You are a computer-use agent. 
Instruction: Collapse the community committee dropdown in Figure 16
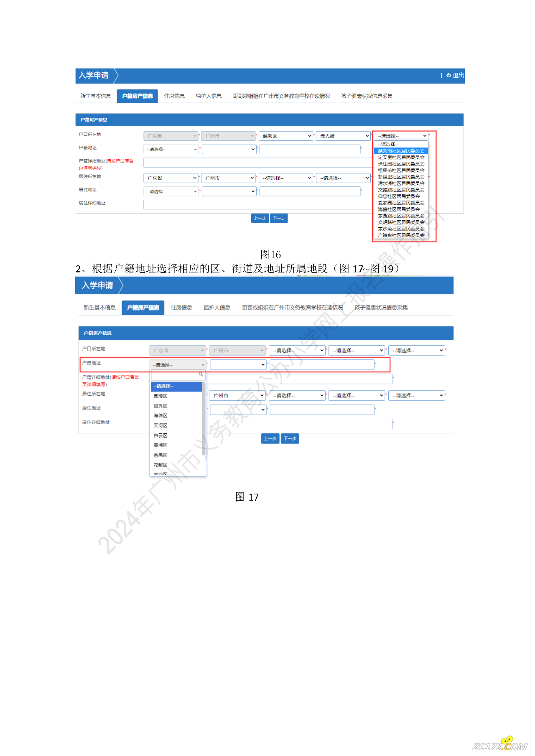[401, 136]
